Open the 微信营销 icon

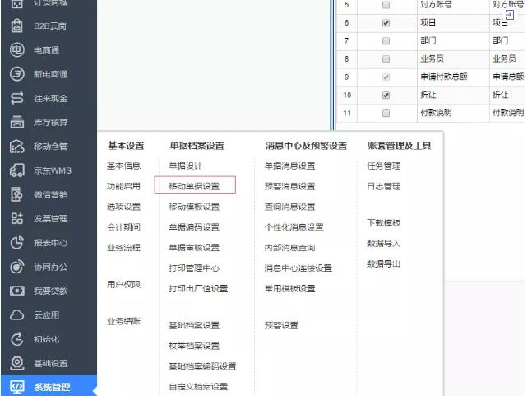(17, 194)
